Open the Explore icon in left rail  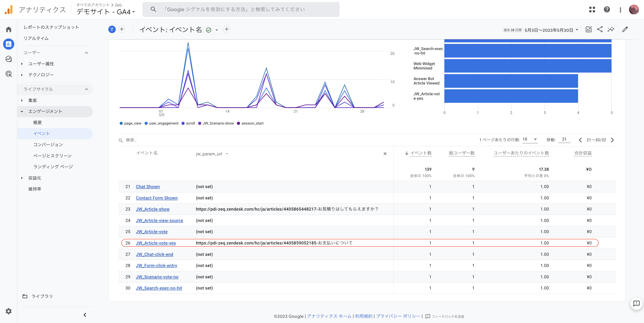click(8, 59)
